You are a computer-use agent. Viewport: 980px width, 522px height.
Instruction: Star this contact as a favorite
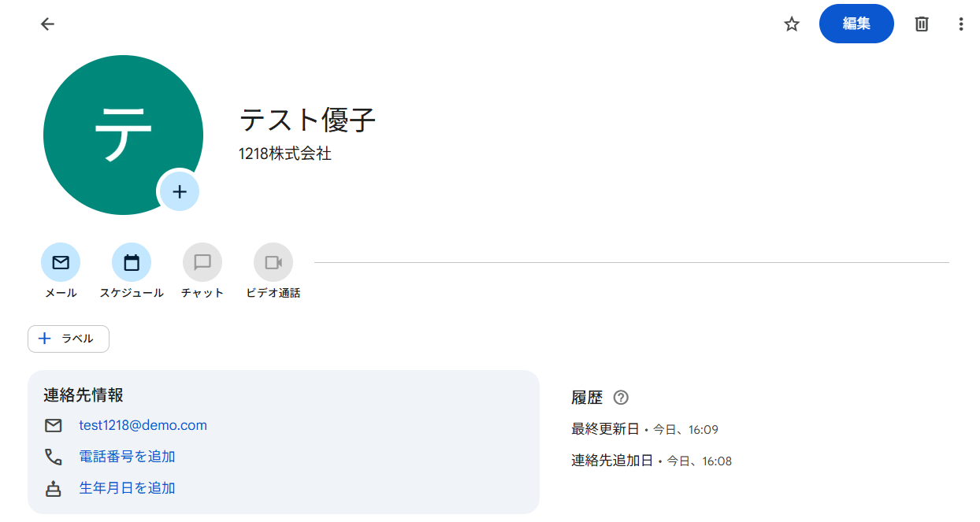pyautogui.click(x=792, y=24)
